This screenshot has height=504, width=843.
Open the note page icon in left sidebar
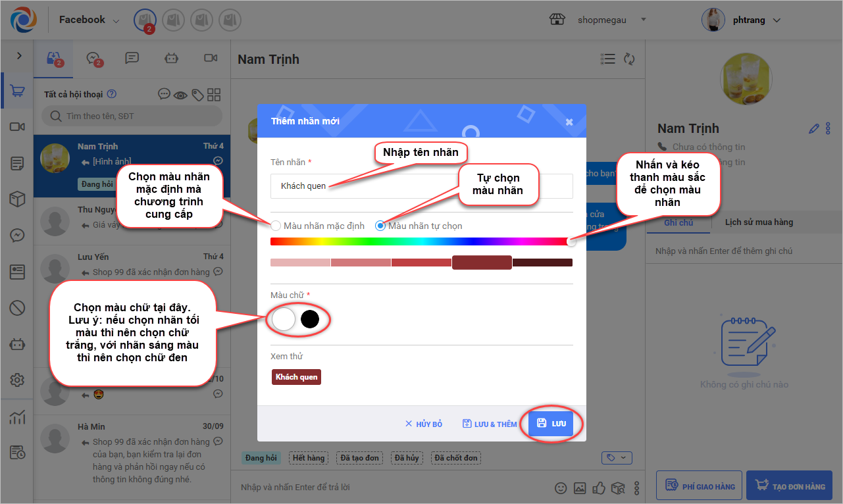click(17, 163)
